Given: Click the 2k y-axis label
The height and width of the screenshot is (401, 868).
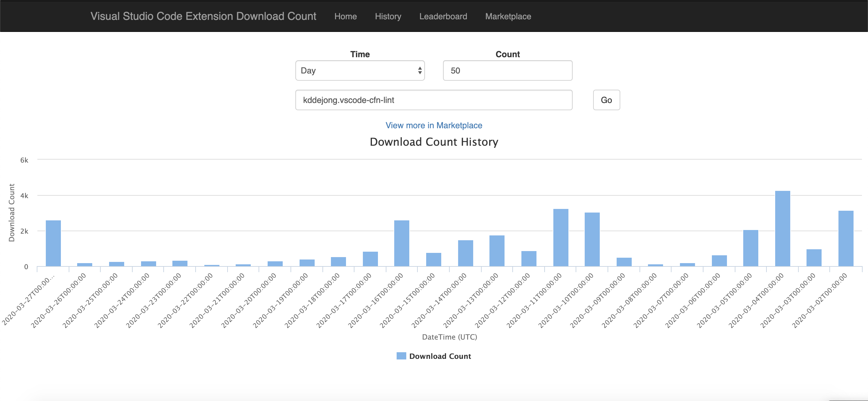Looking at the screenshot, I should [x=24, y=231].
